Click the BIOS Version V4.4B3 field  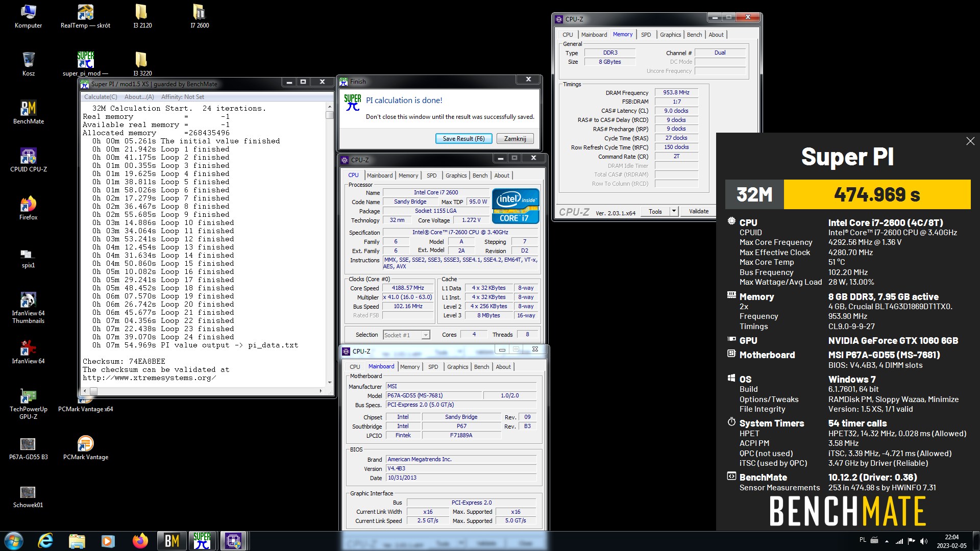point(461,469)
